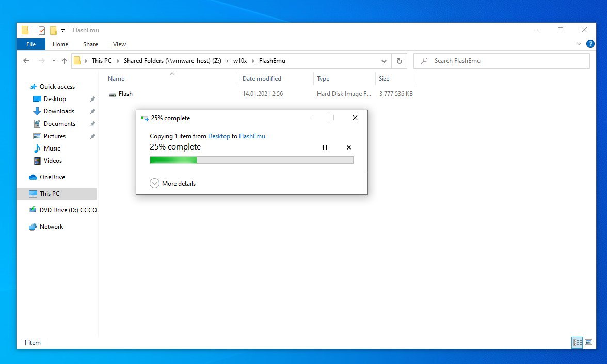Viewport: 607px width, 364px height.
Task: Minimize the copy progress dialog
Action: [308, 118]
